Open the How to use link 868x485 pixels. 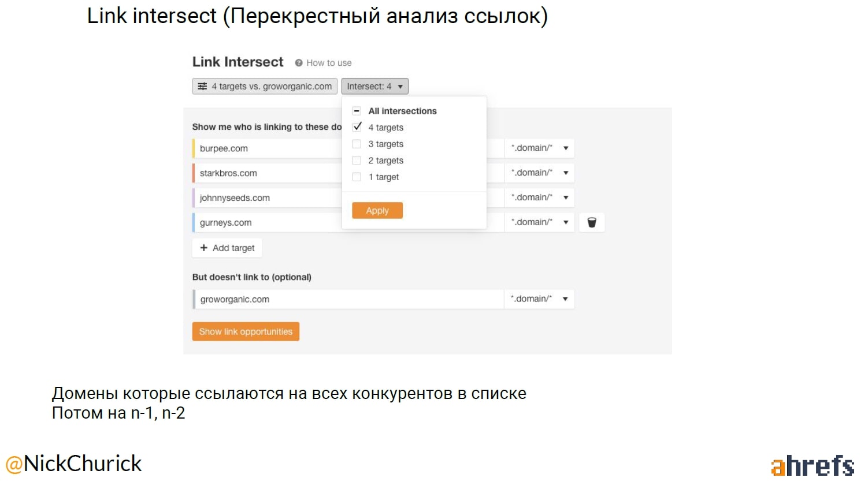pyautogui.click(x=328, y=63)
